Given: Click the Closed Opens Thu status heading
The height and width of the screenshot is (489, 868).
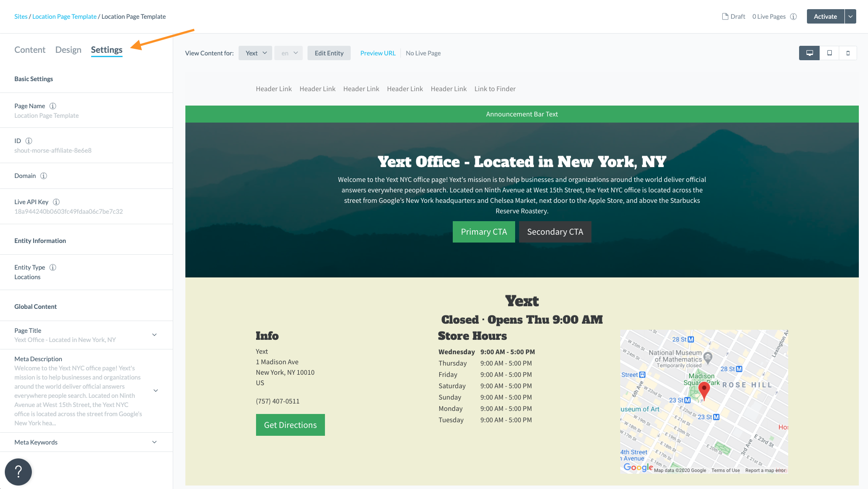Looking at the screenshot, I should 522,319.
